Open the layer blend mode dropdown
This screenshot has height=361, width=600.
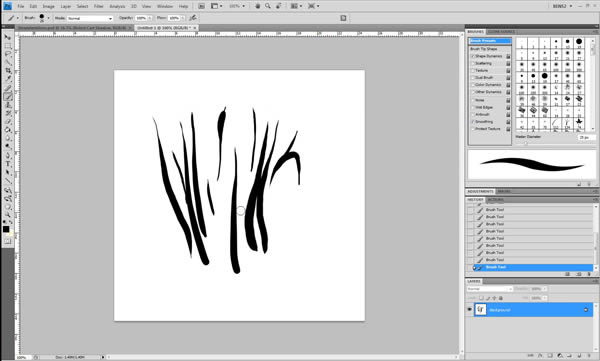489,289
